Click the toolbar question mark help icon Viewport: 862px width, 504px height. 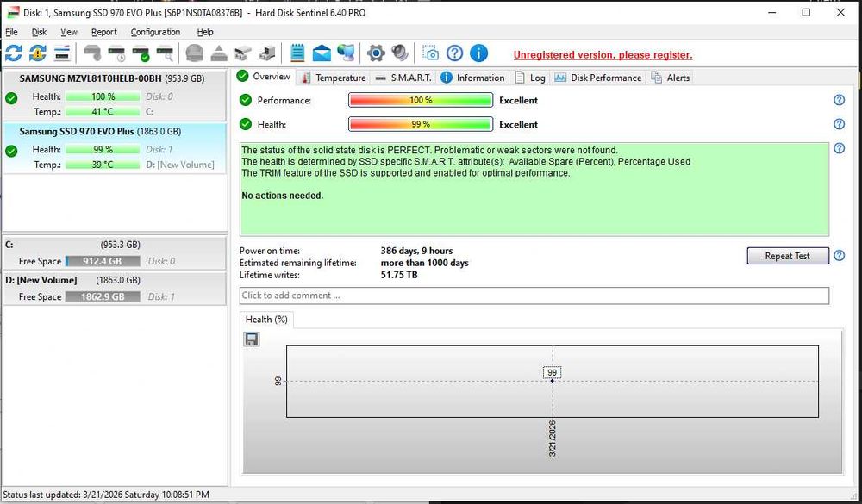pos(454,53)
